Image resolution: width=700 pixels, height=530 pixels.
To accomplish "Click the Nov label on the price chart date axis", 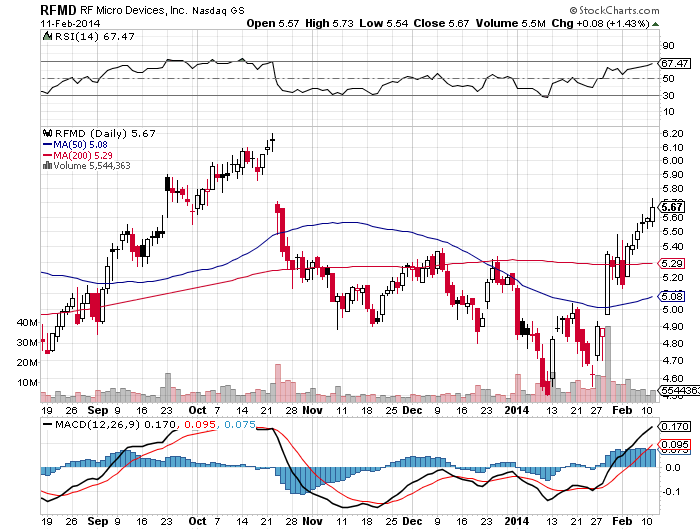I will [x=312, y=410].
